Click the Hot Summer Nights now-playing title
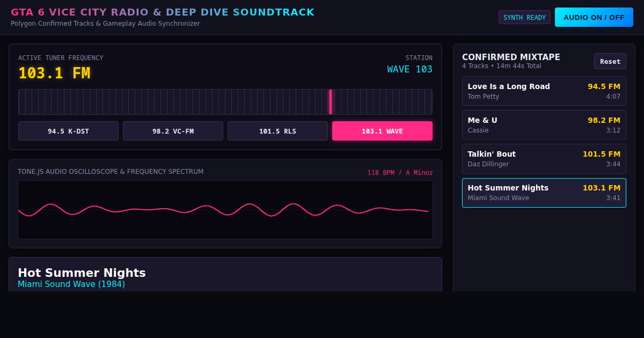 (82, 273)
